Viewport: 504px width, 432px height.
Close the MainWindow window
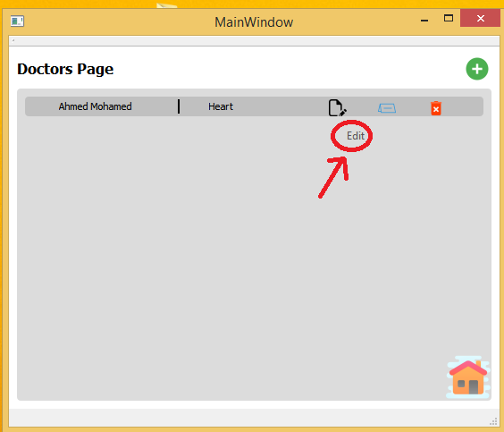[x=480, y=18]
